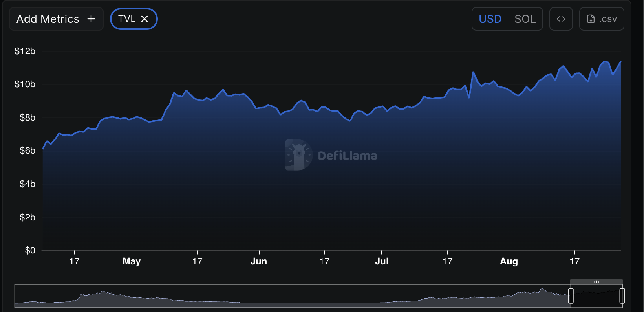Click the May label on the time axis
644x312 pixels.
(x=132, y=261)
